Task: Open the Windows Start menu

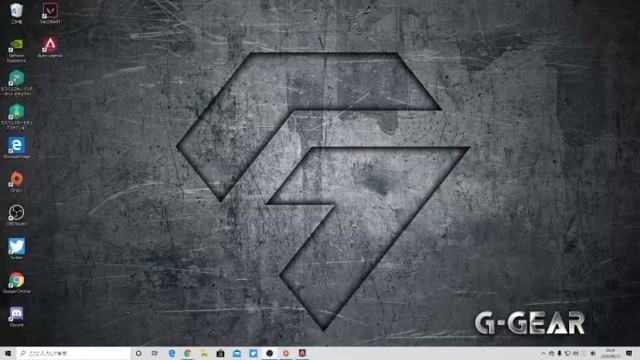Action: tap(8, 353)
